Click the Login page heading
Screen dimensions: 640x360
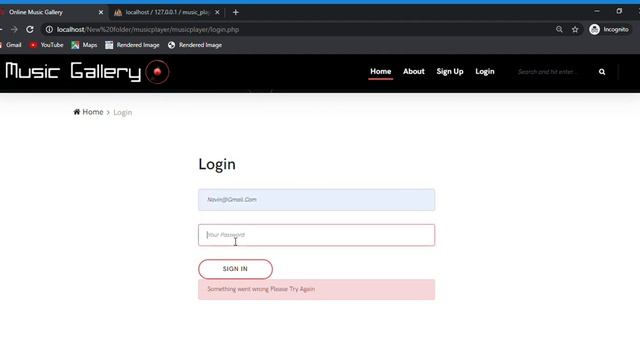point(217,164)
